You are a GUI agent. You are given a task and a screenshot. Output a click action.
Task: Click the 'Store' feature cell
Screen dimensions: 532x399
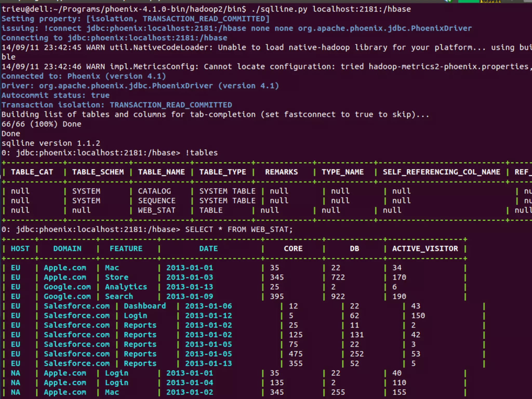117,277
